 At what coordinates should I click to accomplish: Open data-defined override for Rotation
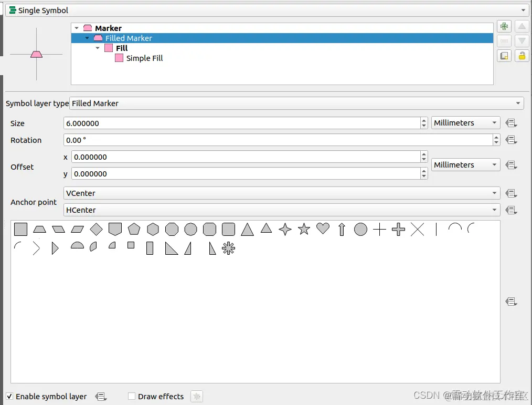click(511, 140)
